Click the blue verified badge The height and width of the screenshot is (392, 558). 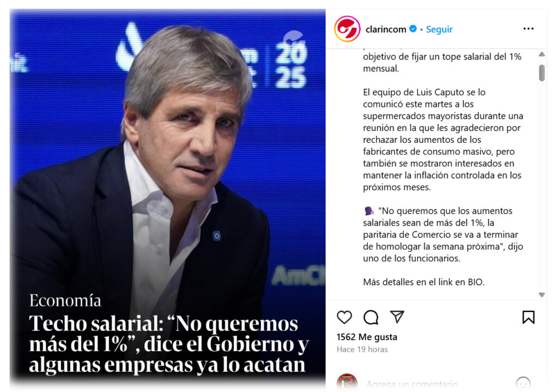click(413, 29)
